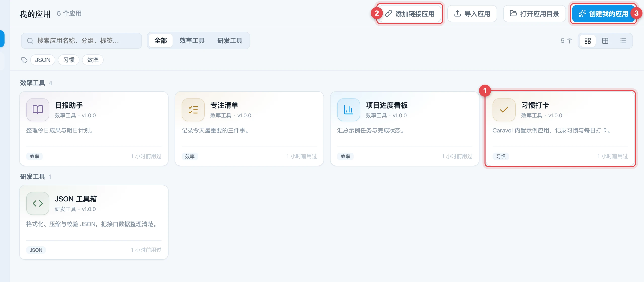Click the tag filter icon
Viewport: 644px width, 282px height.
pos(24,60)
